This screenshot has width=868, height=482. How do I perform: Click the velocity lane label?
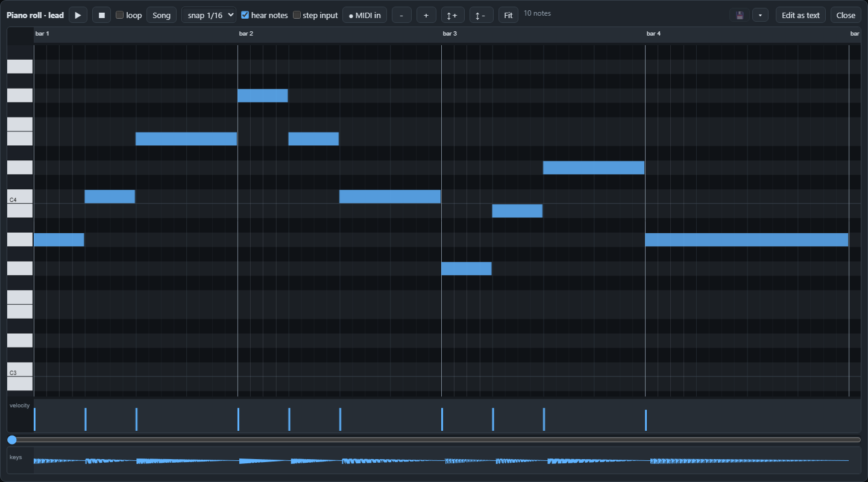click(19, 405)
